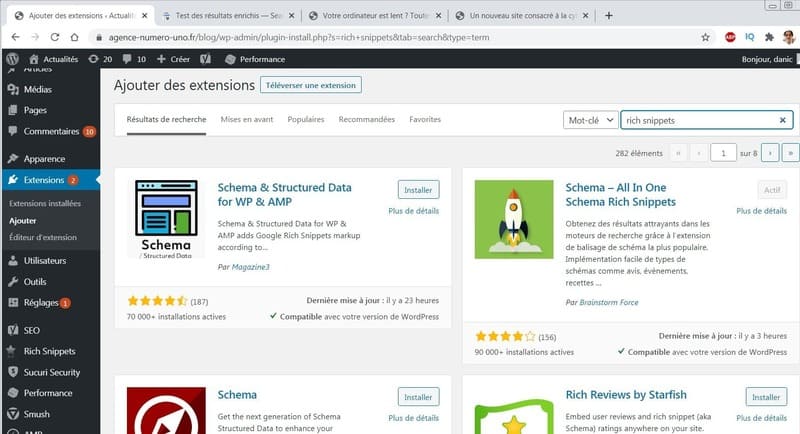Install Rich Reviews by Starfish
The image size is (800, 434).
766,397
